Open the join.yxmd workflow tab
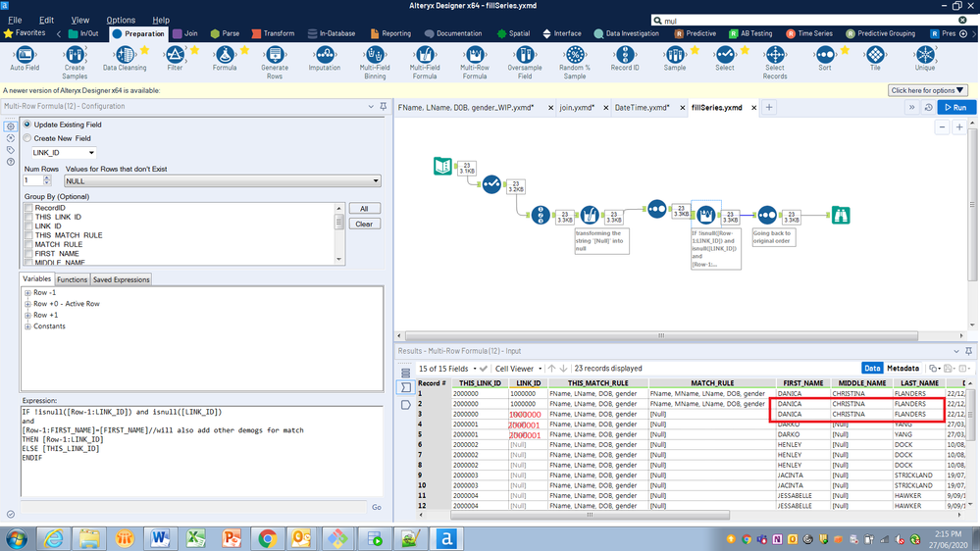Image resolution: width=980 pixels, height=551 pixels. (577, 108)
